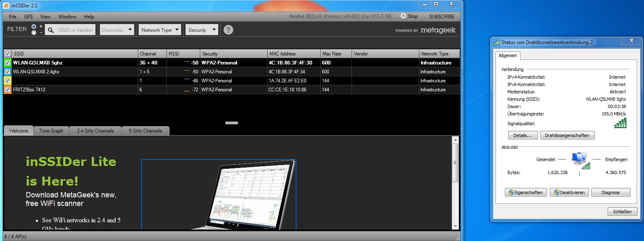The image size is (644, 241).
Task: Uncheck the FRITZ!Box 7412 network checkbox
Action: tap(7, 90)
